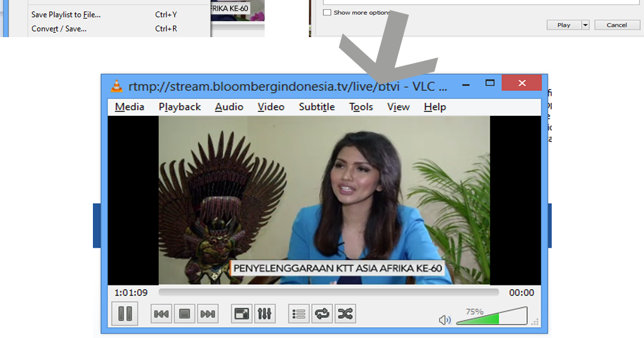Viewport: 644px width, 338px height.
Task: Toggle fullscreen video button
Action: point(242,314)
